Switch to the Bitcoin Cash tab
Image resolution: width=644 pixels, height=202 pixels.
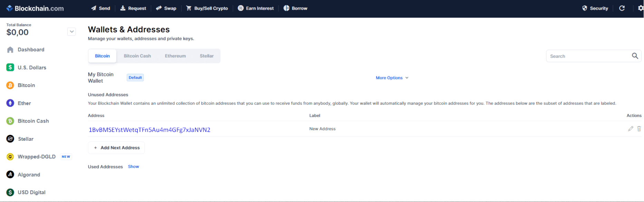(137, 56)
